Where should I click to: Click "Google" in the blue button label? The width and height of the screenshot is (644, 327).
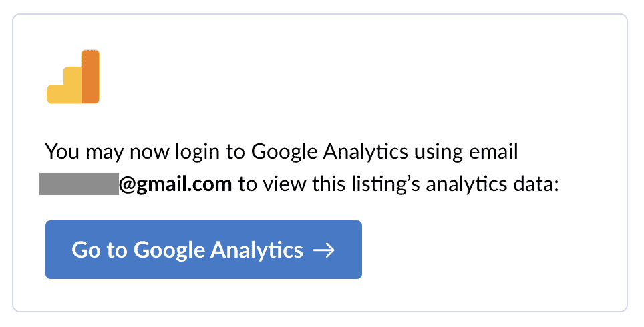click(x=169, y=251)
